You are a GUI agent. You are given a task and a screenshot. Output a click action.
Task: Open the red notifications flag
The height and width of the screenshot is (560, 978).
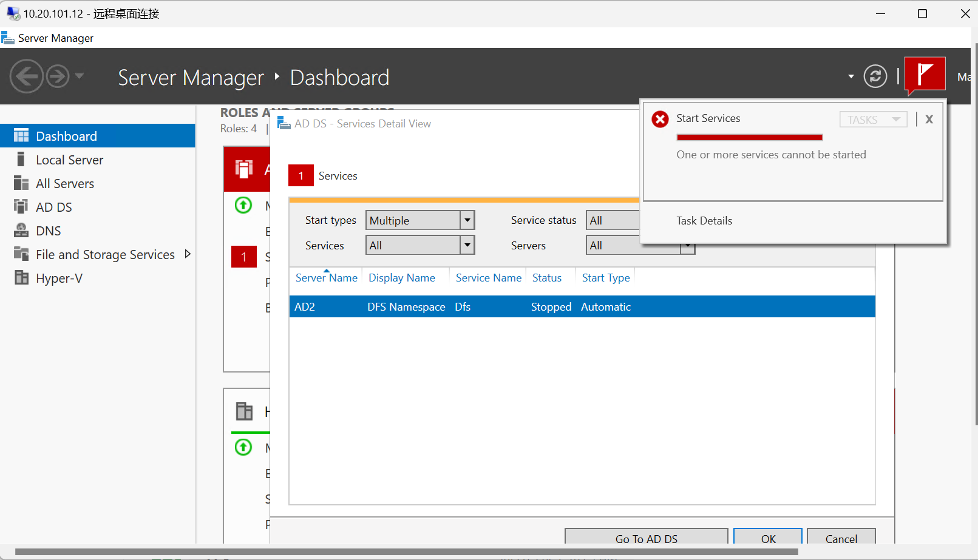(925, 74)
